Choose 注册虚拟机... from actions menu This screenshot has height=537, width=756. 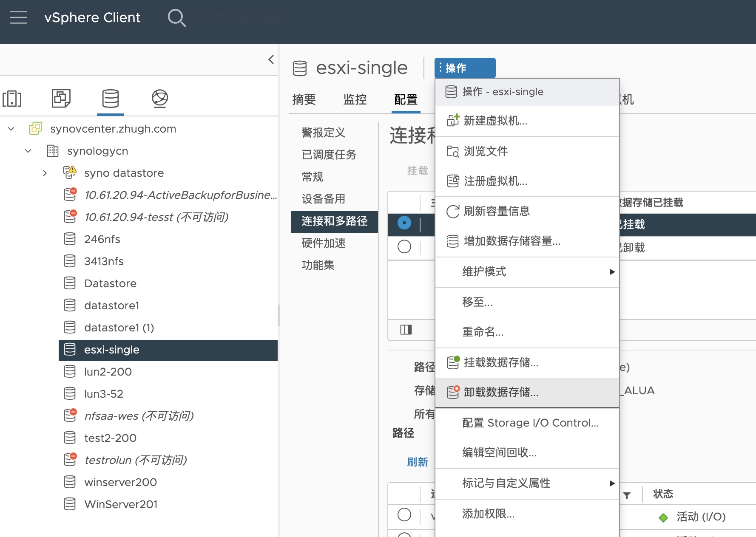(x=527, y=181)
